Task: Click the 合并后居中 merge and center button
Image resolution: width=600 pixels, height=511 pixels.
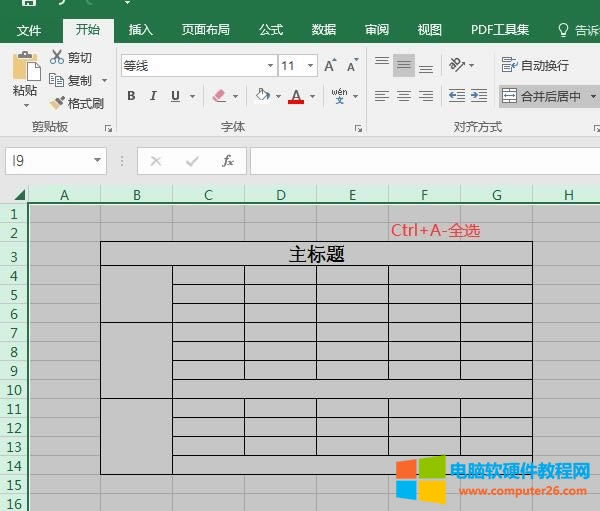Action: [541, 96]
